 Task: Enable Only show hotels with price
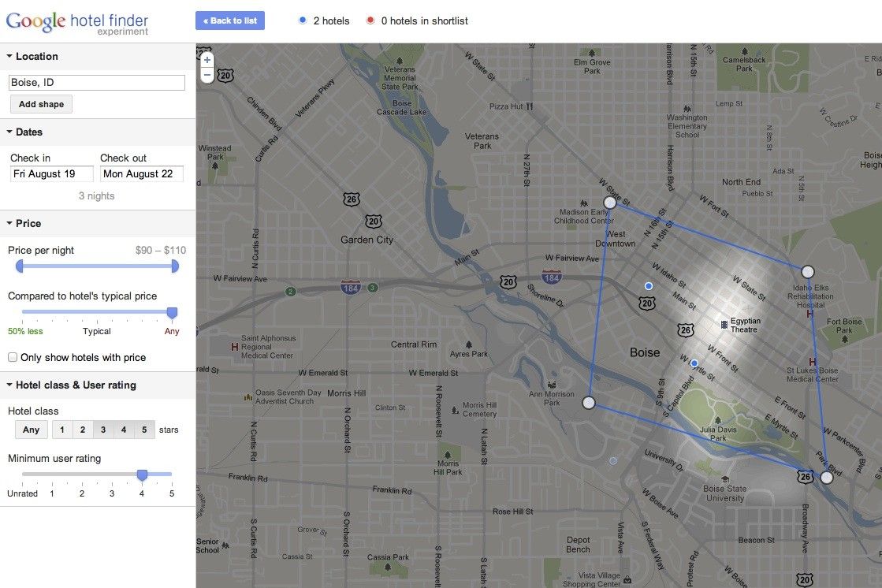point(13,357)
